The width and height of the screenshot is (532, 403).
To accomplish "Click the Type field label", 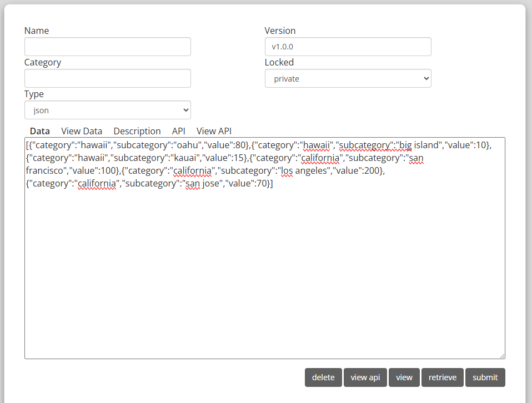I will pyautogui.click(x=34, y=94).
